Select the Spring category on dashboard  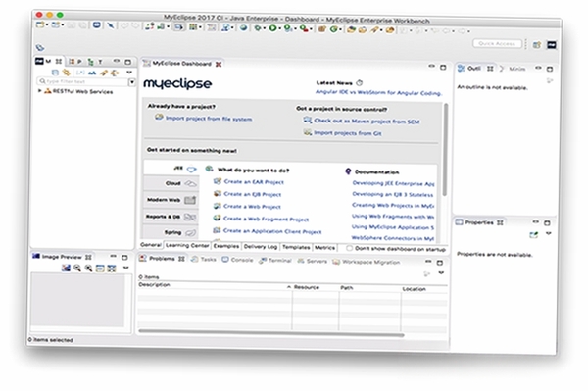(x=171, y=232)
